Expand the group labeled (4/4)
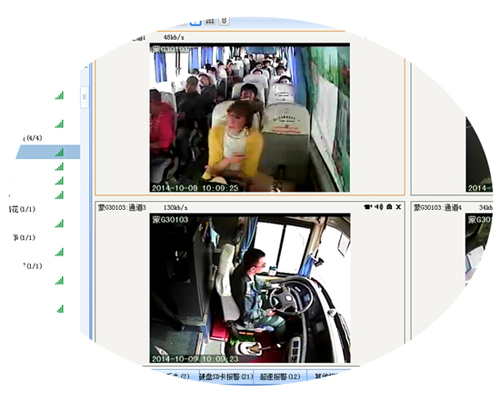The width and height of the screenshot is (500, 400). coord(33,138)
